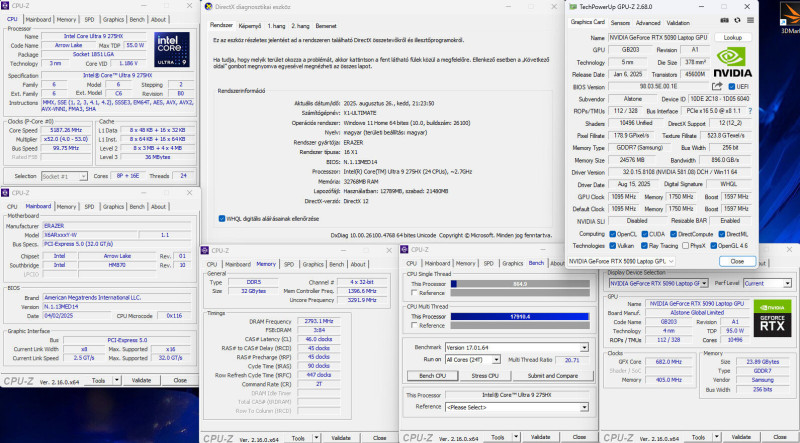This screenshot has height=443, width=800.
Task: Open the GPU selector dropdown in GPU-Z
Action: [621, 261]
